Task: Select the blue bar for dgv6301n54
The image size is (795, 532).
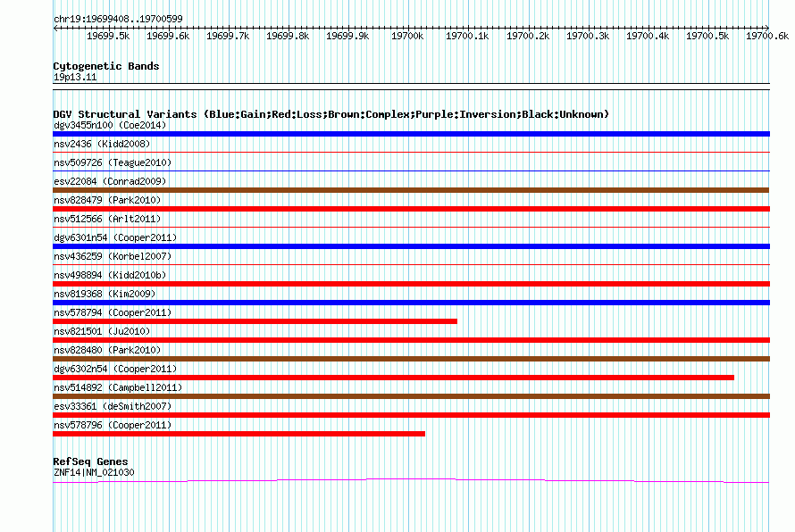Action: point(411,246)
